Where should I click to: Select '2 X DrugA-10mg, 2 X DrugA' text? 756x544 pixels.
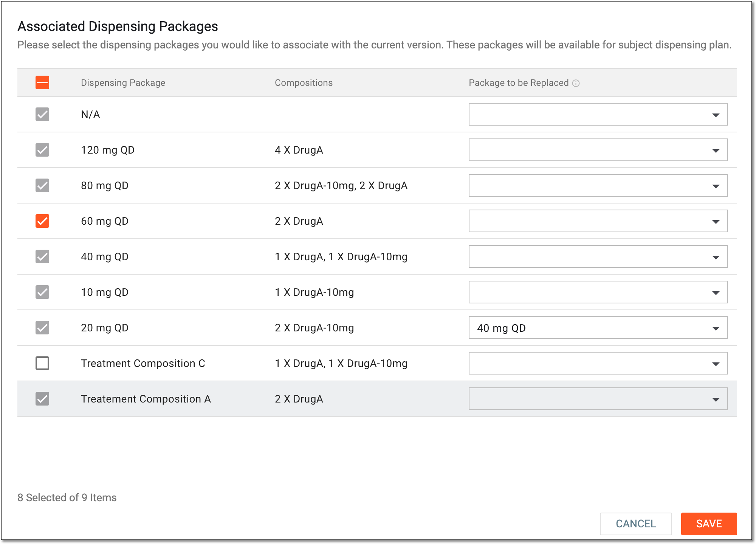pos(341,186)
